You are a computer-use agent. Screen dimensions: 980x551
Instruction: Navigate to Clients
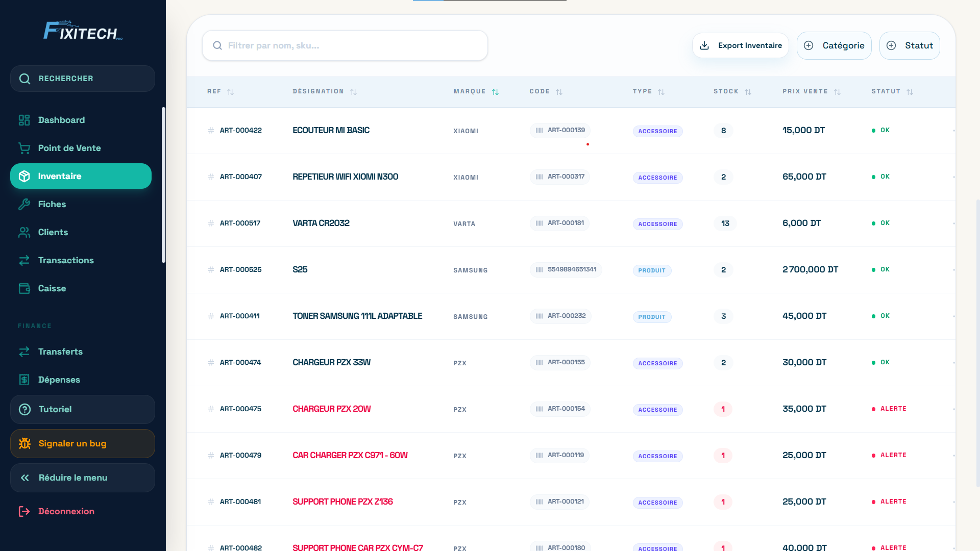[x=81, y=232]
